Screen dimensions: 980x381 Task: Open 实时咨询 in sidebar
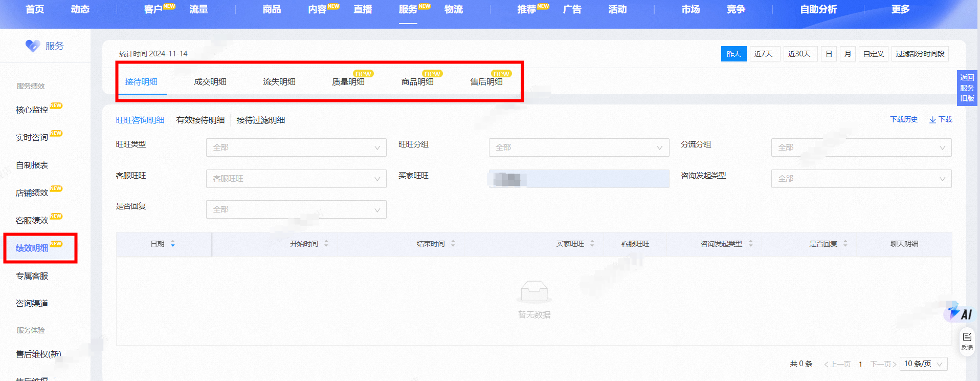coord(32,137)
